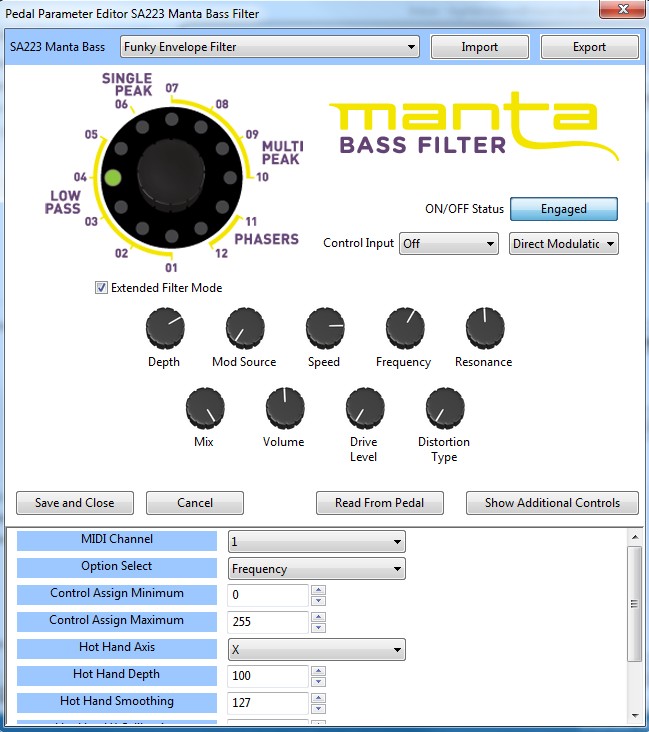
Task: Increase Hot Hand Depth with up arrow
Action: (318, 671)
